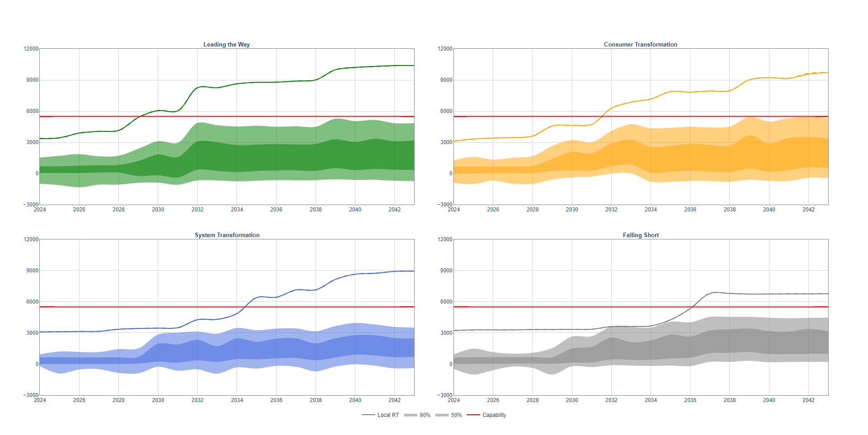
Task: Click the Leading the Way chart title
Action: [x=226, y=44]
